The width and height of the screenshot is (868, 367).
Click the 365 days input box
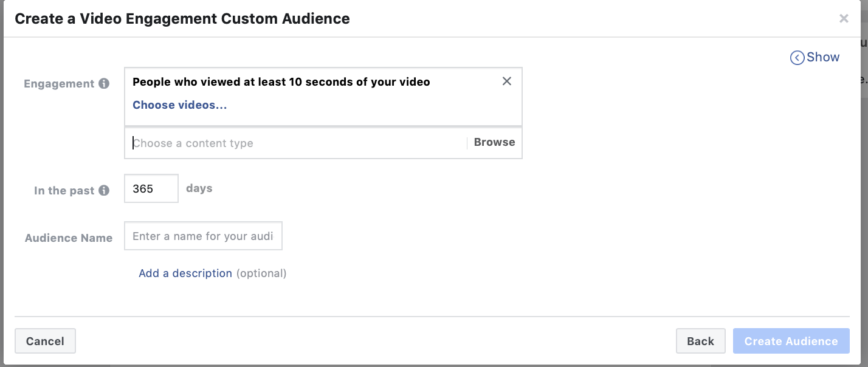click(151, 188)
